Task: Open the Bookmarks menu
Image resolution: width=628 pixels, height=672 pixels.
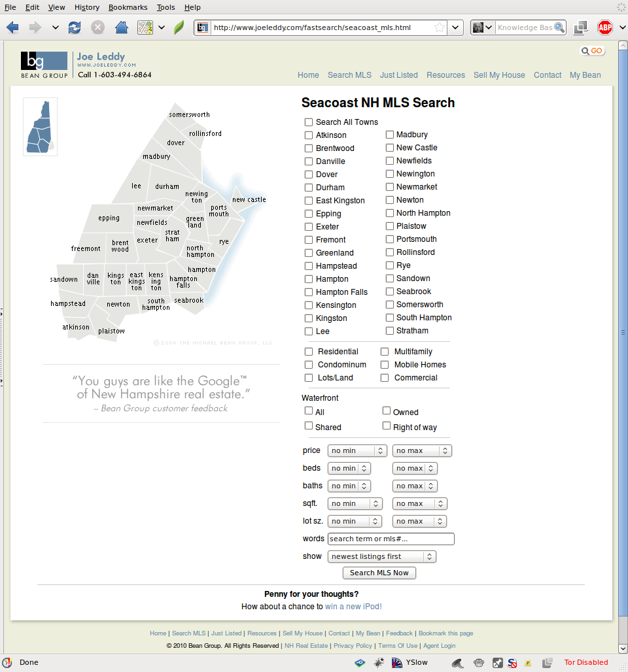Action: click(128, 7)
